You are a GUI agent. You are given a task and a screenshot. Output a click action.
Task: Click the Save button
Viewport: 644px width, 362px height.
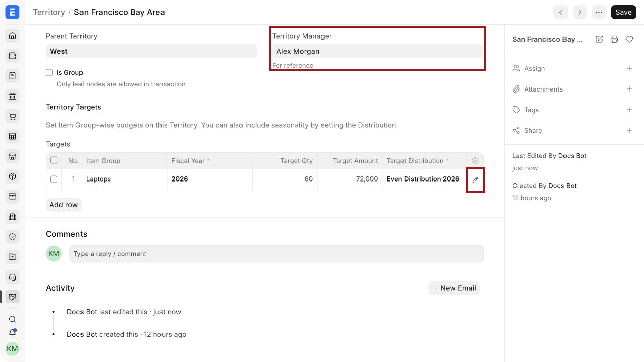623,12
